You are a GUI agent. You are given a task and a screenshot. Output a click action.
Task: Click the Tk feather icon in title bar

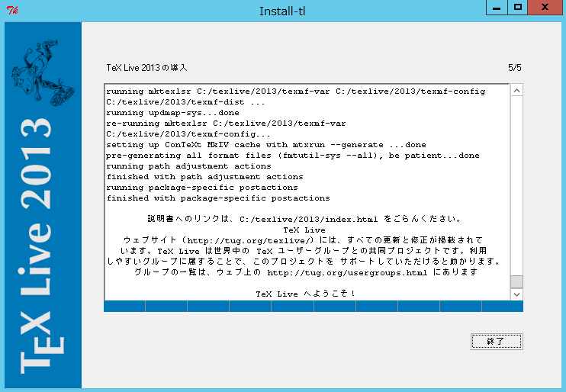[x=11, y=11]
